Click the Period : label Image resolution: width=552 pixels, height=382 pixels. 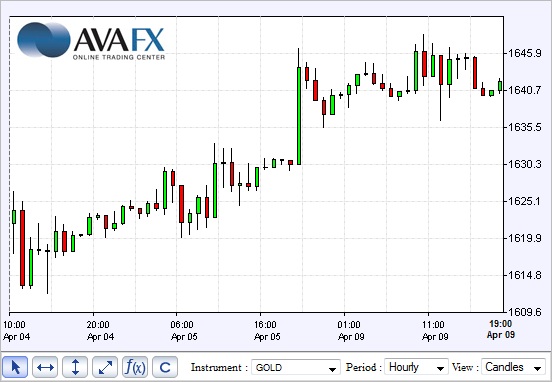[363, 368]
